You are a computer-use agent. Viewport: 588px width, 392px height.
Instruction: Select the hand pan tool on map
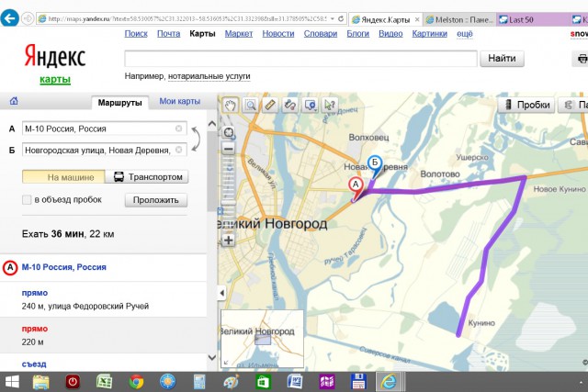231,106
